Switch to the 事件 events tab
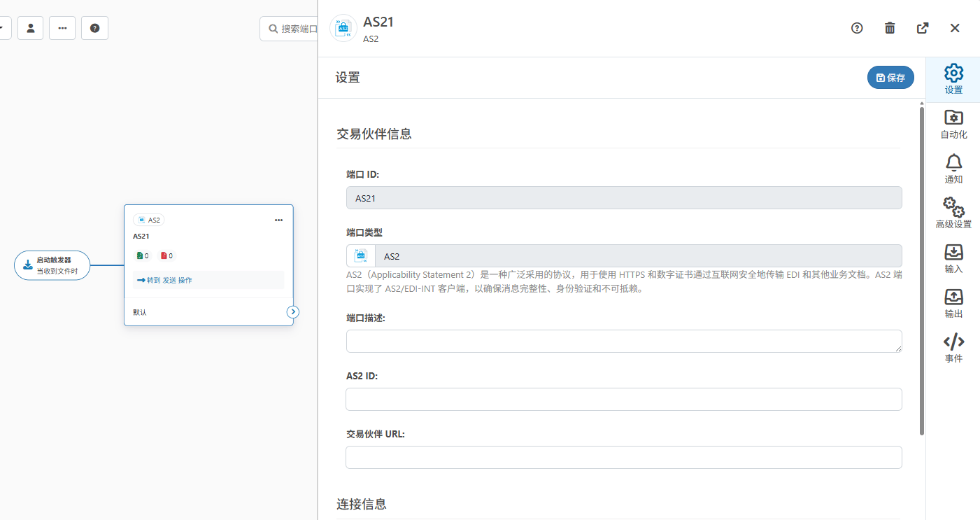Screen dimensions: 980x520 [953, 348]
